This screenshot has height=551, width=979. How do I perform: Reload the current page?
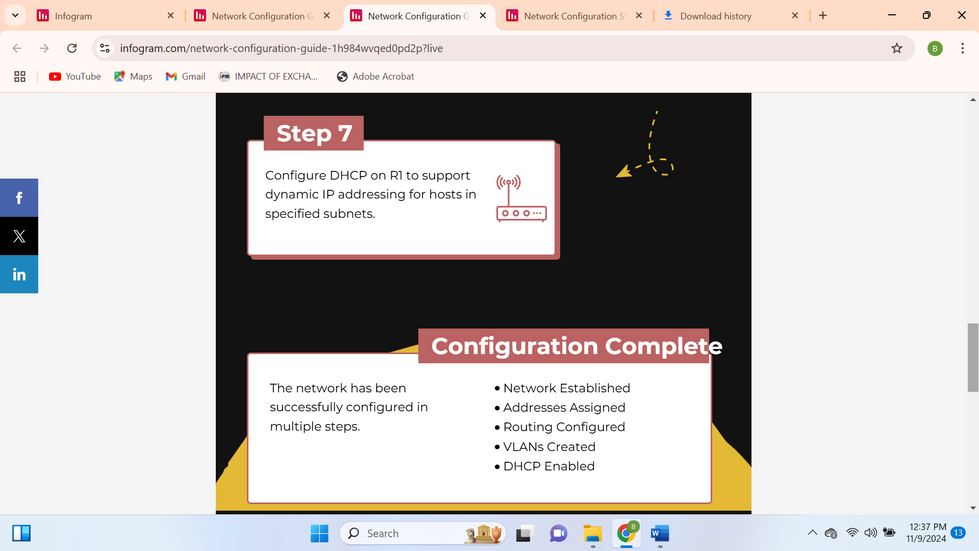click(72, 48)
